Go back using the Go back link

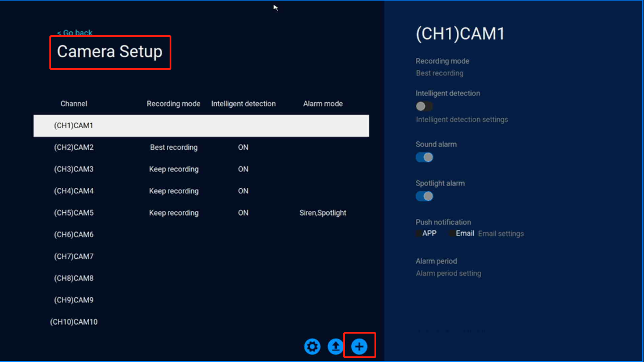[x=74, y=33]
